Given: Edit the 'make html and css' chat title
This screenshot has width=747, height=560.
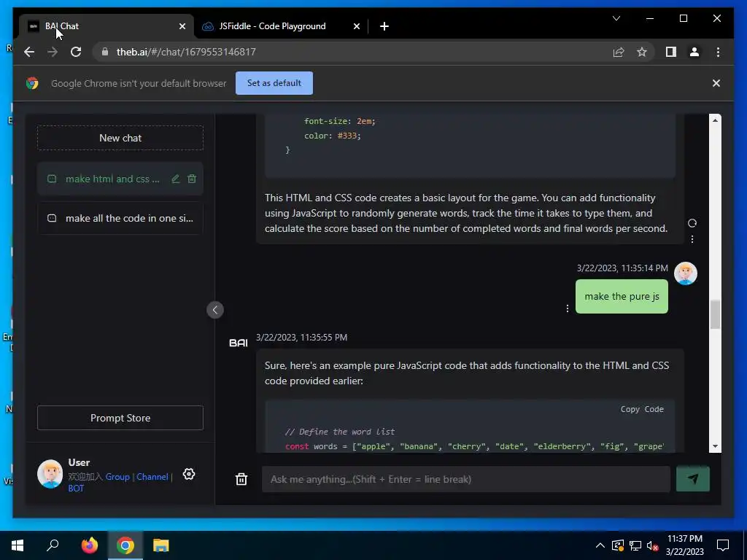Looking at the screenshot, I should tap(176, 179).
